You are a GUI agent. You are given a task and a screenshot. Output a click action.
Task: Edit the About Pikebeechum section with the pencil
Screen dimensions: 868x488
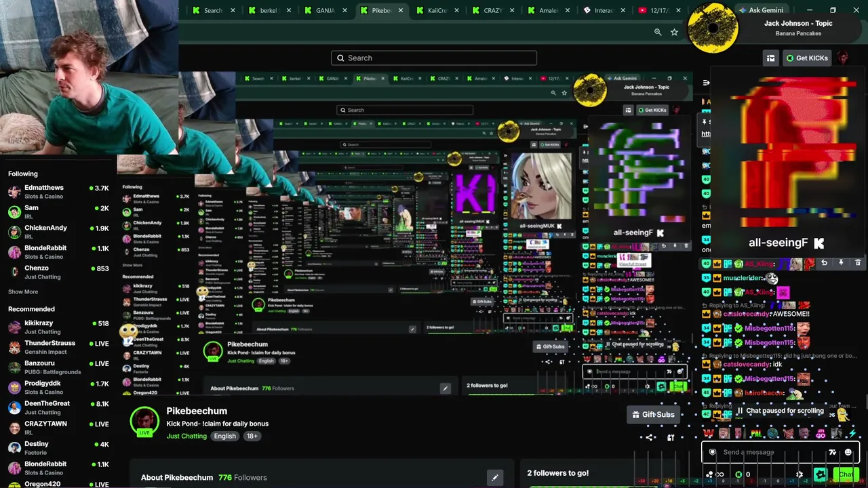tap(495, 478)
